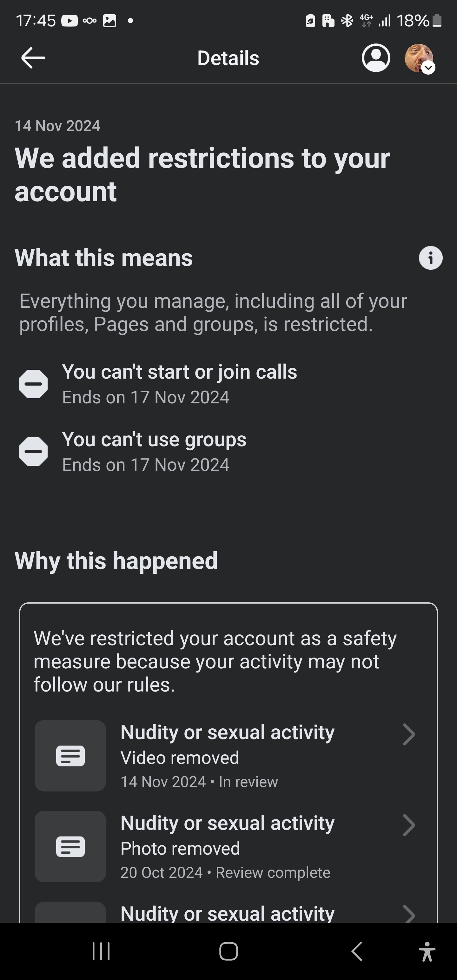
Task: Tap the Android recent apps button
Action: (x=101, y=951)
